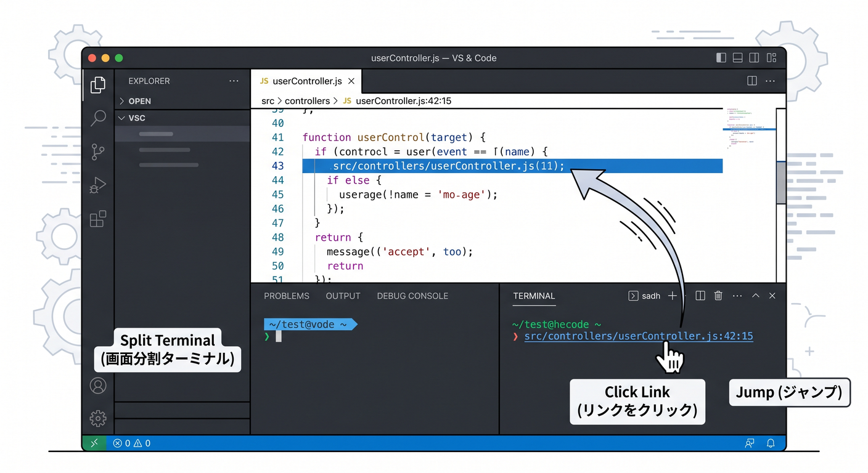Click 'function userControl(target) {' code line
The height and width of the screenshot is (473, 868).
pos(395,137)
